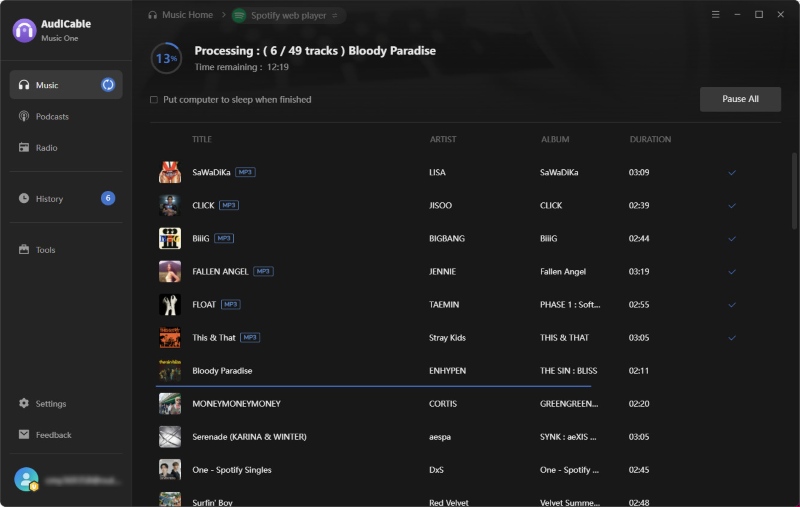Click the Spotify logo in breadcrumb
The image size is (800, 507).
239,15
